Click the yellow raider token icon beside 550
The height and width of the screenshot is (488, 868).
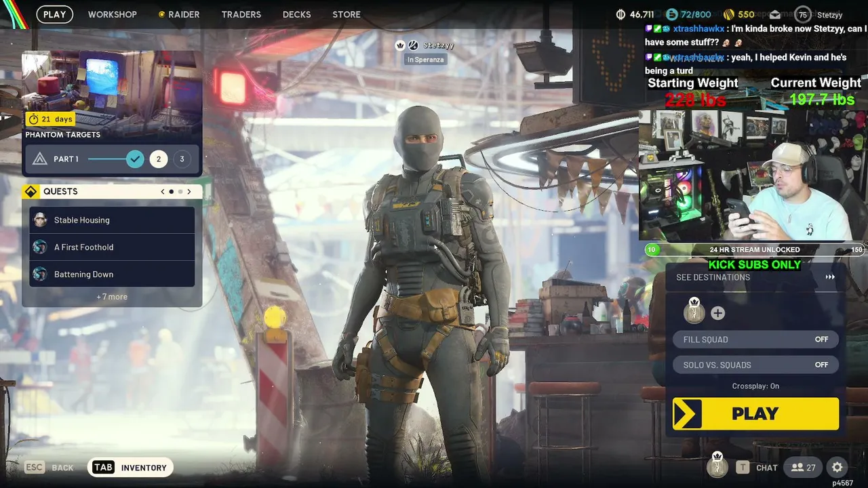[729, 14]
